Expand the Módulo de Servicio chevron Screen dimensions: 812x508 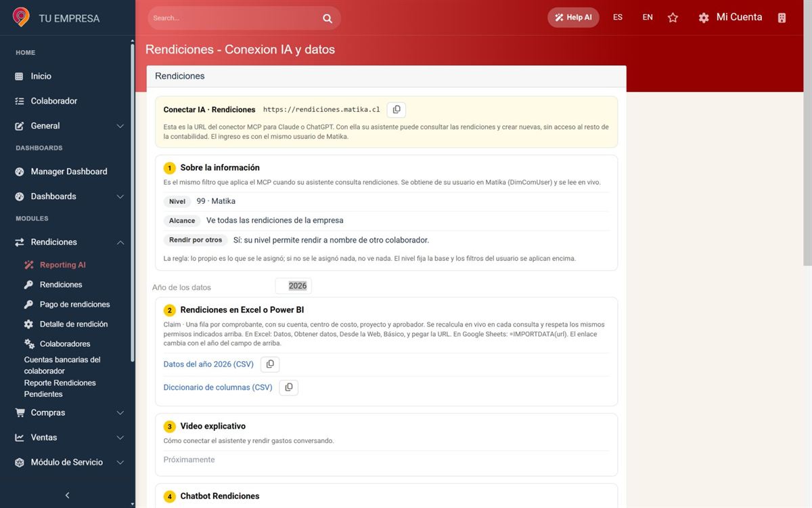click(x=120, y=463)
